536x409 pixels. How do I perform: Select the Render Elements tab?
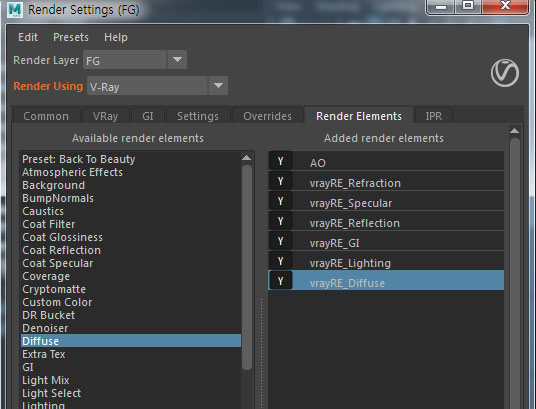click(359, 116)
